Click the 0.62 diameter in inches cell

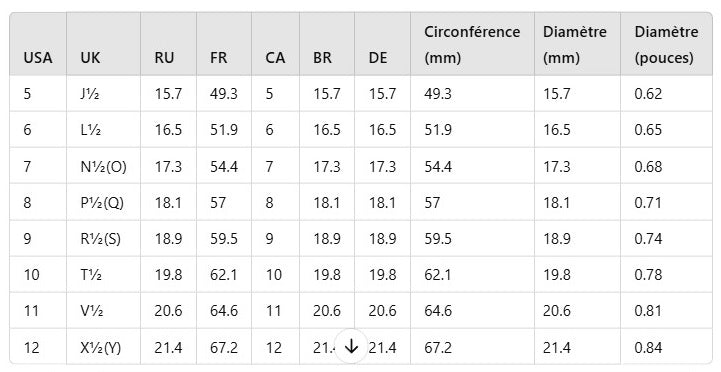point(666,94)
